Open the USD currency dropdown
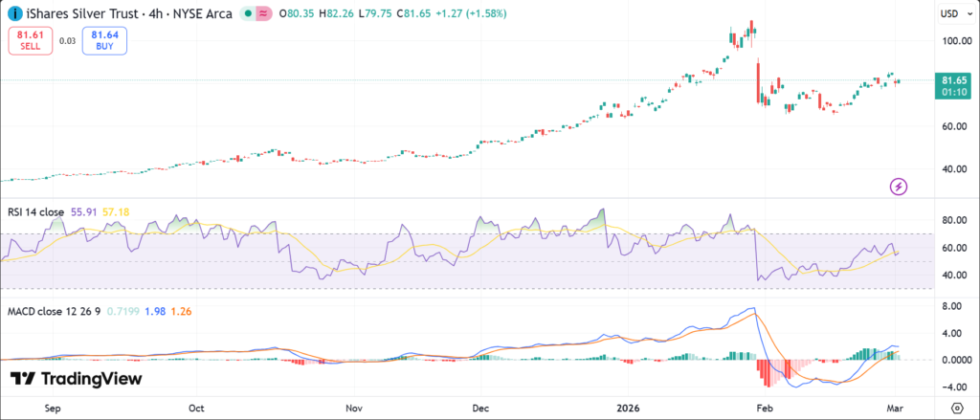980x420 pixels. click(954, 14)
